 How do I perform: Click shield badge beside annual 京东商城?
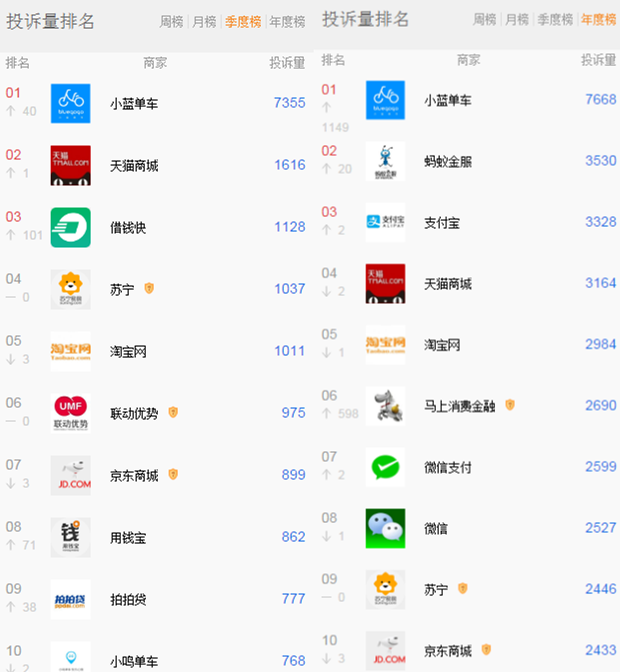486,650
